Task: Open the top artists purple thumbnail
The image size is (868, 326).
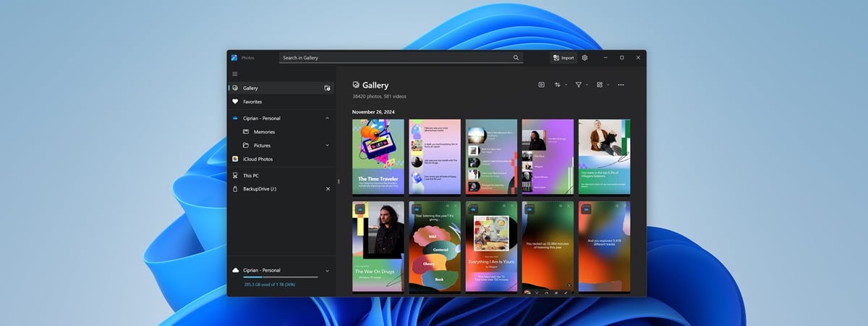Action: click(x=548, y=156)
